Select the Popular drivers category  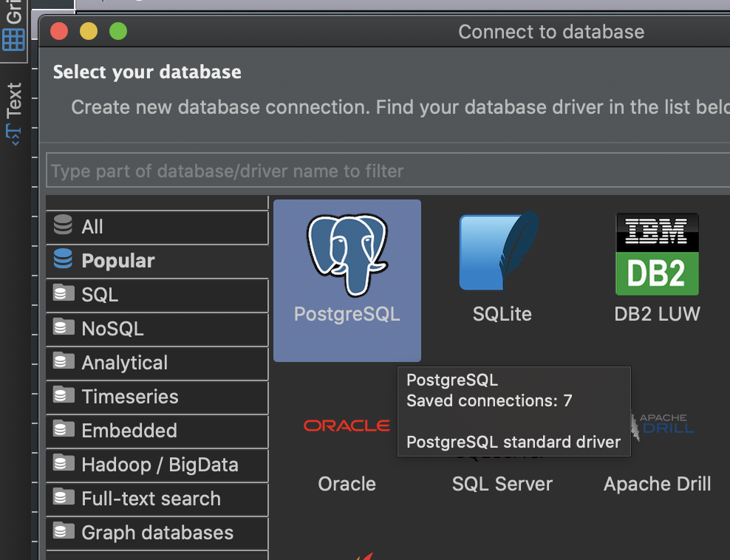click(157, 261)
